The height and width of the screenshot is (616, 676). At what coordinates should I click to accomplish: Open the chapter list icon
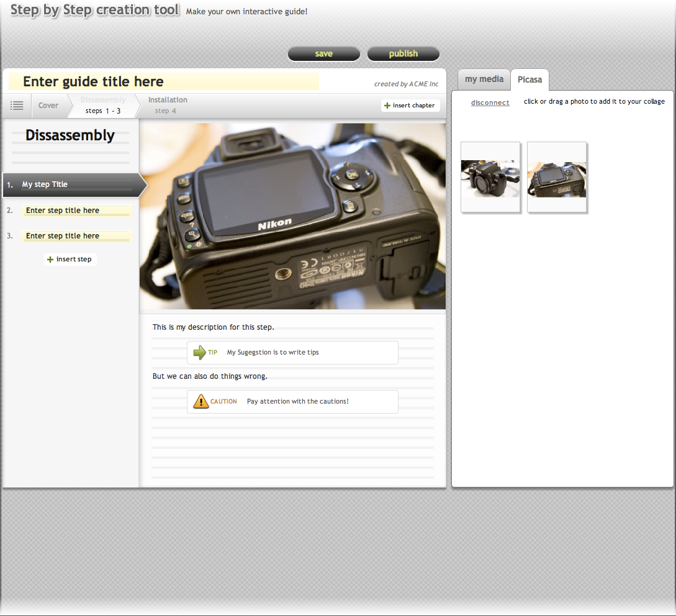point(17,106)
